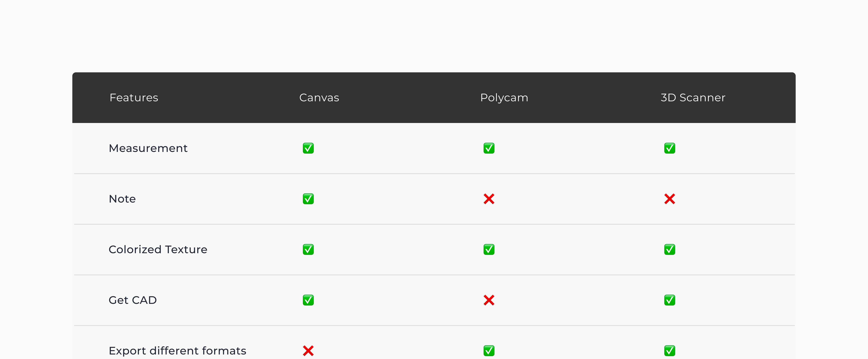Click Canvas red cross for Export different formats
Image resolution: width=868 pixels, height=359 pixels.
(308, 351)
